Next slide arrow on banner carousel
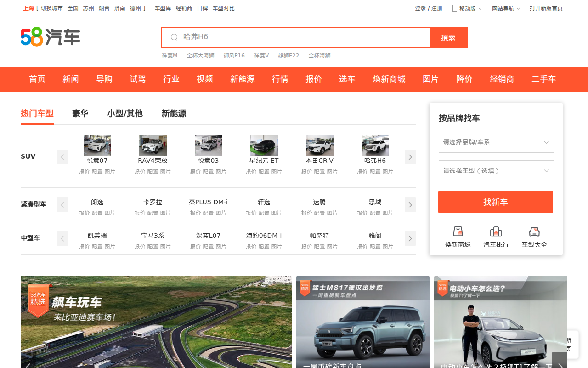Image resolution: width=588 pixels, height=368 pixels. 560,361
